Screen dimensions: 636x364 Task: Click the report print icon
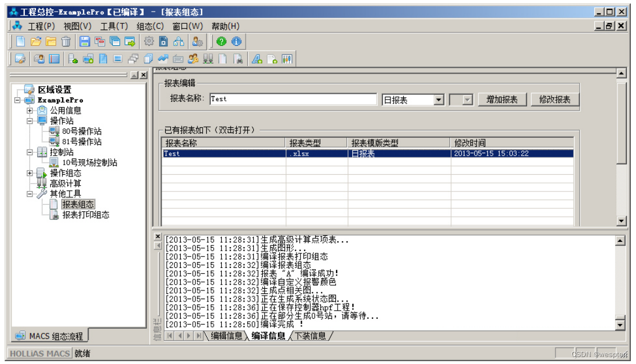239,59
